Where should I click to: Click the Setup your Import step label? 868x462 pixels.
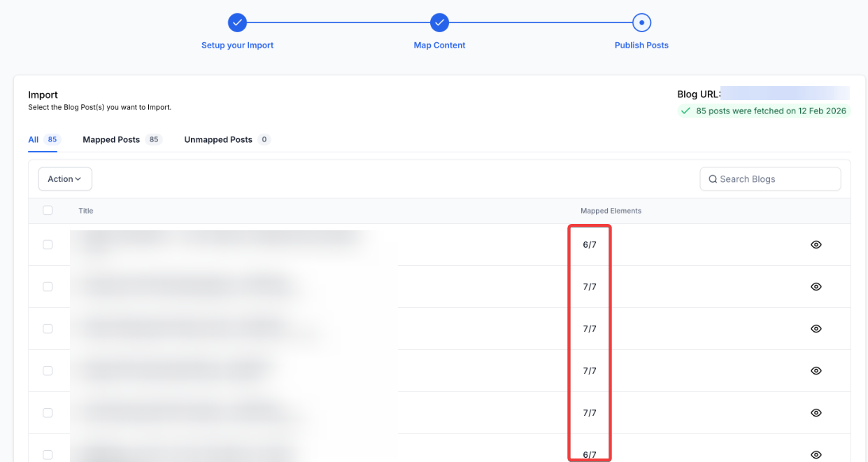tap(237, 45)
